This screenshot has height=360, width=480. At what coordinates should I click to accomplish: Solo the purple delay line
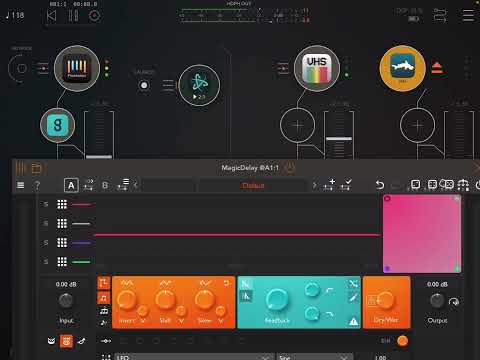point(46,242)
